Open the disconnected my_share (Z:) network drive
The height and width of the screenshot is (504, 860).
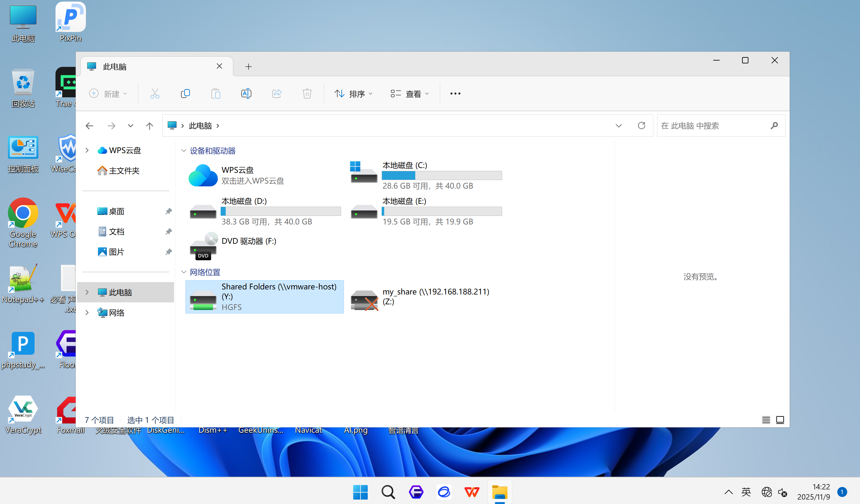(364, 300)
